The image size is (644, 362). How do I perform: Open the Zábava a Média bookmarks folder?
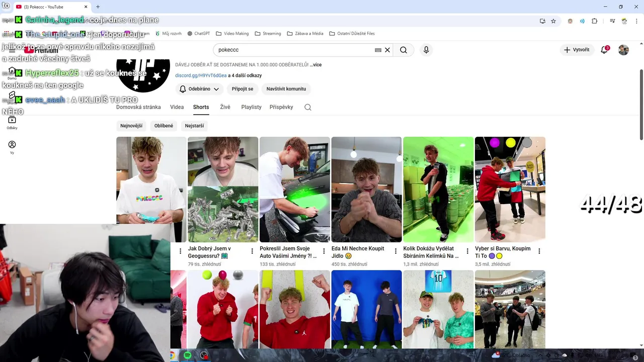[305, 34]
